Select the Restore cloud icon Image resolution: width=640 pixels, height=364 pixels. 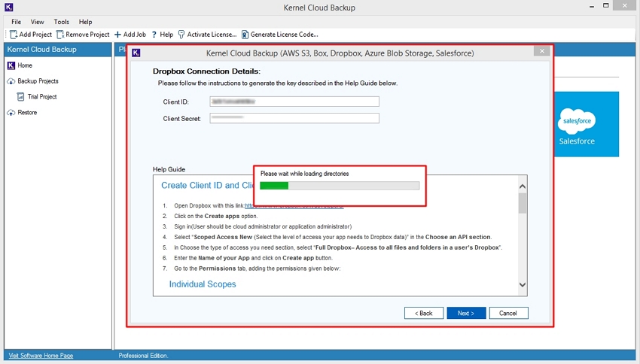[x=11, y=113]
